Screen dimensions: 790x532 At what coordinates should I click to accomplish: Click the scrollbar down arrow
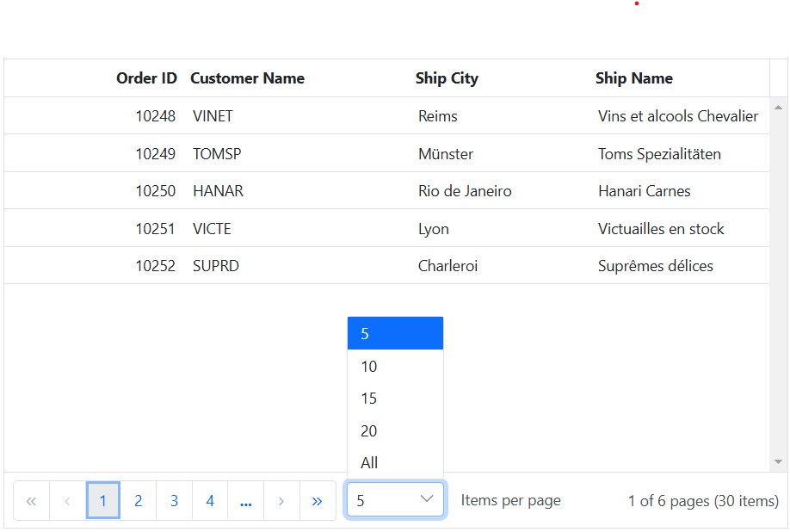779,461
